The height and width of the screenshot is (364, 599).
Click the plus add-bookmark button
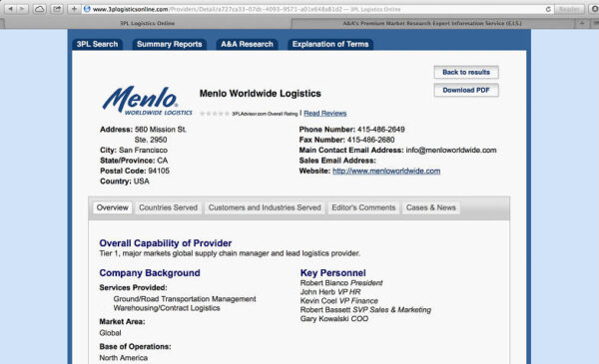point(74,9)
